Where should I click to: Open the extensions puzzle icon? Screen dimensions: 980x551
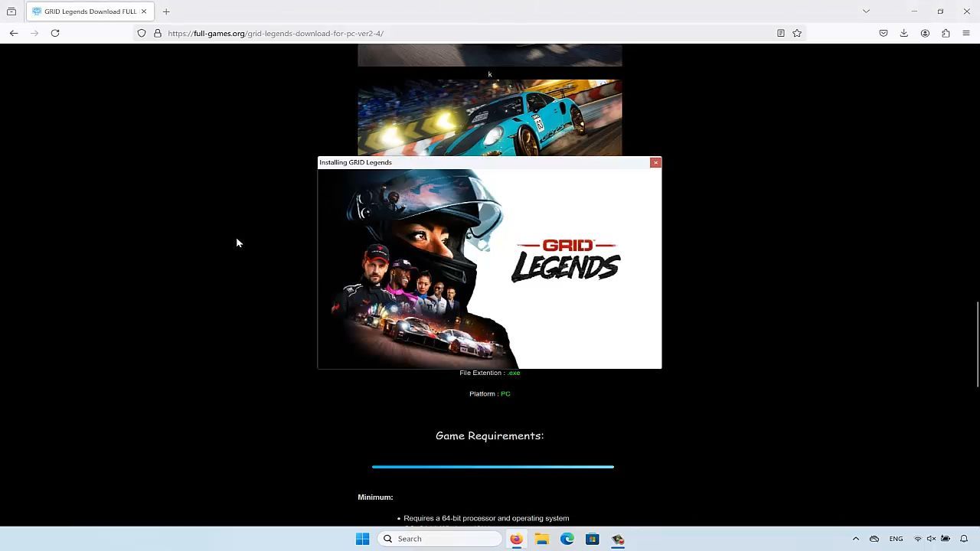pyautogui.click(x=946, y=33)
